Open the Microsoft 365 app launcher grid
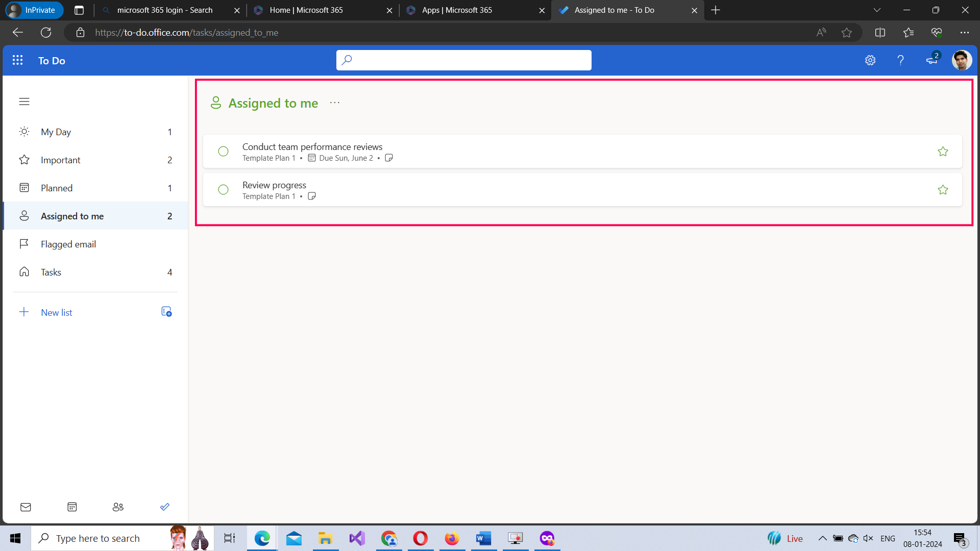This screenshot has height=551, width=980. [x=17, y=60]
